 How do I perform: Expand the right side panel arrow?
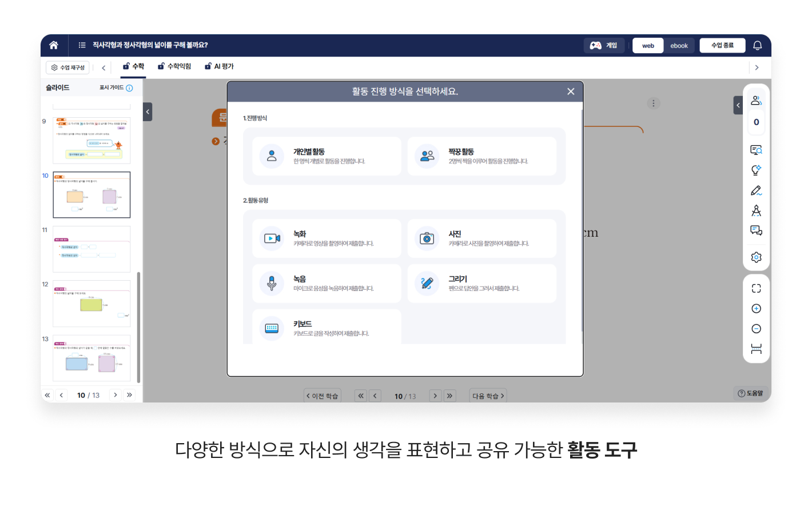coord(738,105)
